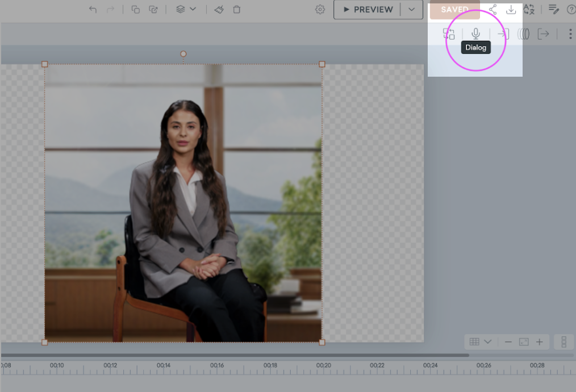Viewport: 576px width, 392px height.
Task: Open the vertical three-dot more menu
Action: pyautogui.click(x=570, y=34)
